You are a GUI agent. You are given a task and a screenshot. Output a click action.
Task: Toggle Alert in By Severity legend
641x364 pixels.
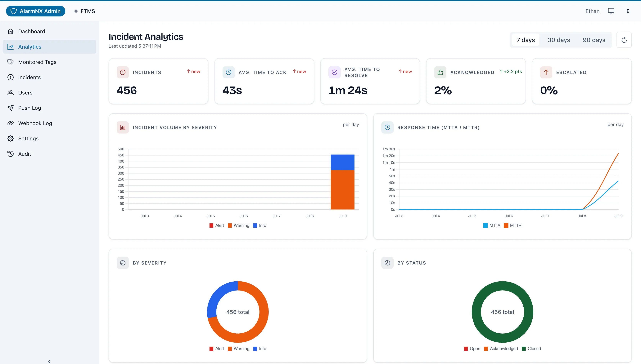(x=217, y=349)
